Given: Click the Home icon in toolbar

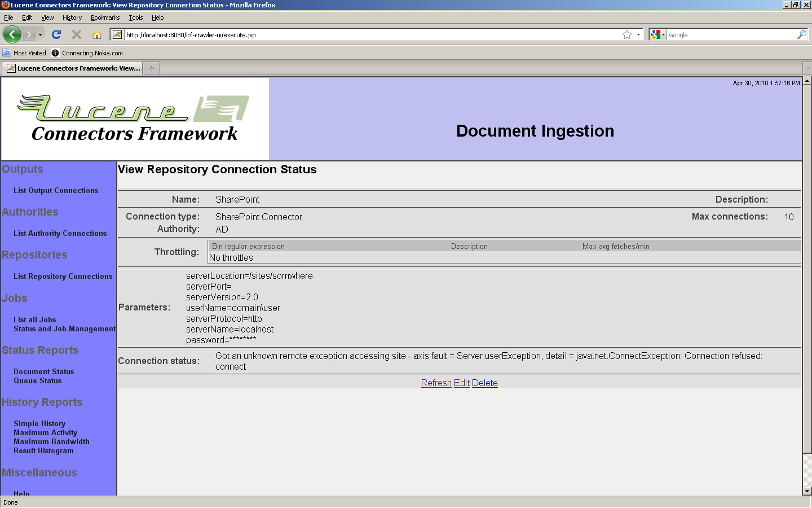Looking at the screenshot, I should click(97, 34).
